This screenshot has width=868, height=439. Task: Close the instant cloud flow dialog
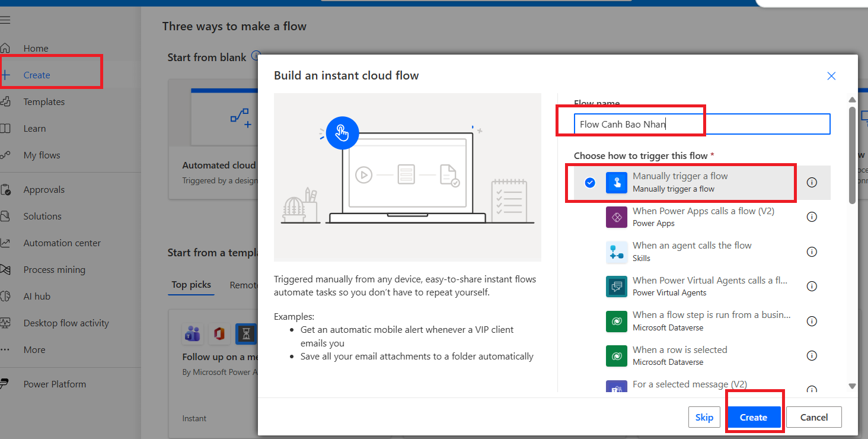click(x=831, y=76)
